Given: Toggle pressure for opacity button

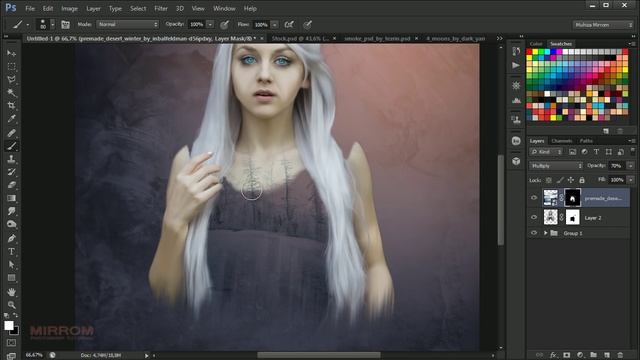Looking at the screenshot, I should [224, 24].
